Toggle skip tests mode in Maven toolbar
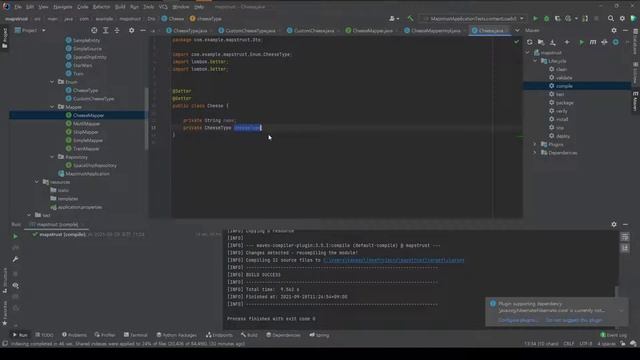This screenshot has width=640, height=360. [616, 42]
